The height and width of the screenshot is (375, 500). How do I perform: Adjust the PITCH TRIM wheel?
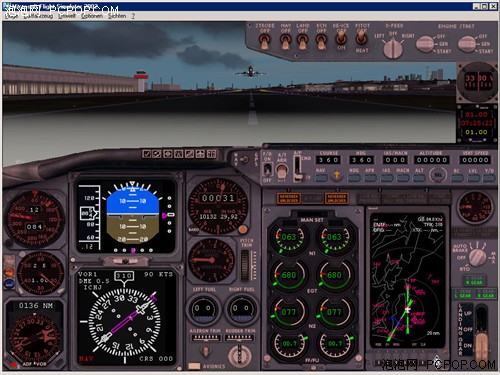coord(245,265)
